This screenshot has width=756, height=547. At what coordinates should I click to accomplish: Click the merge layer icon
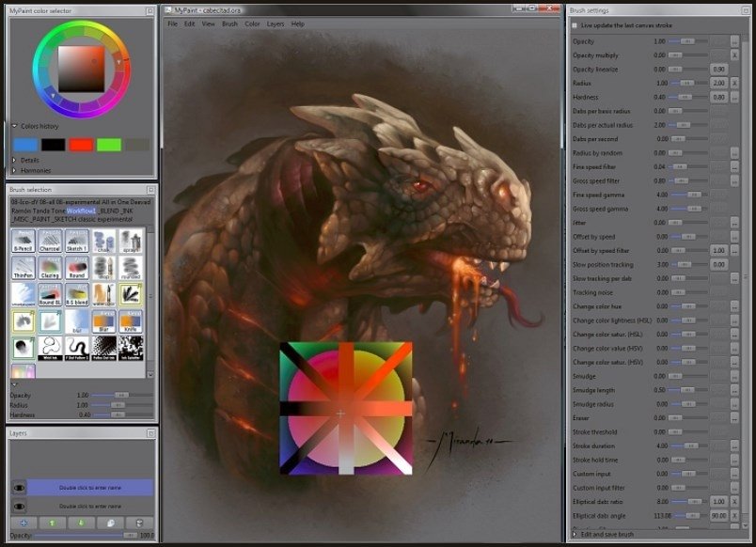[x=110, y=523]
